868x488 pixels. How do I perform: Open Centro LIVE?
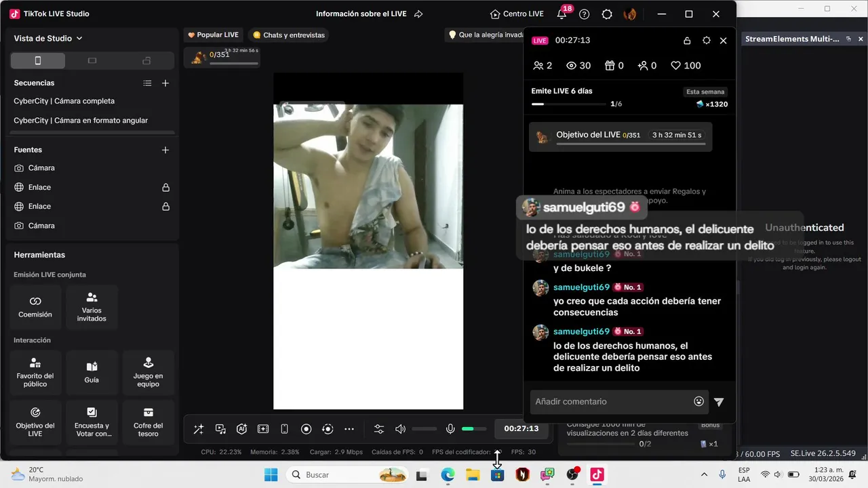pyautogui.click(x=517, y=14)
